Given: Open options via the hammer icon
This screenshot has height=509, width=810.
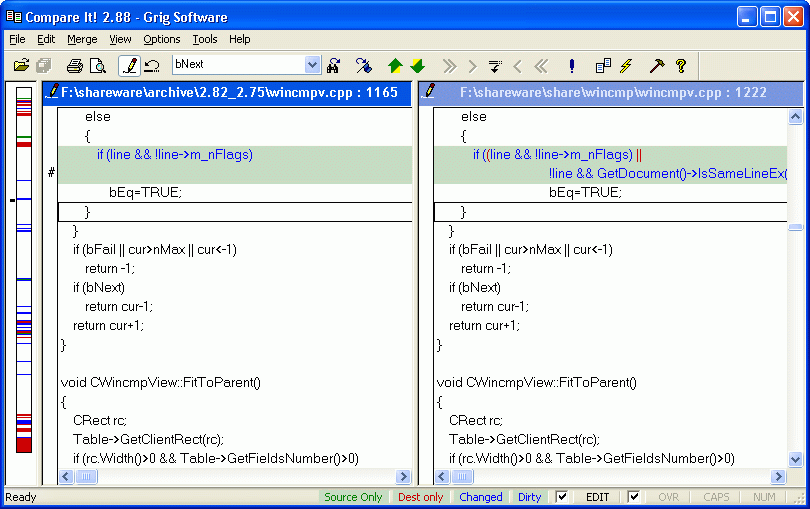Looking at the screenshot, I should pyautogui.click(x=657, y=66).
